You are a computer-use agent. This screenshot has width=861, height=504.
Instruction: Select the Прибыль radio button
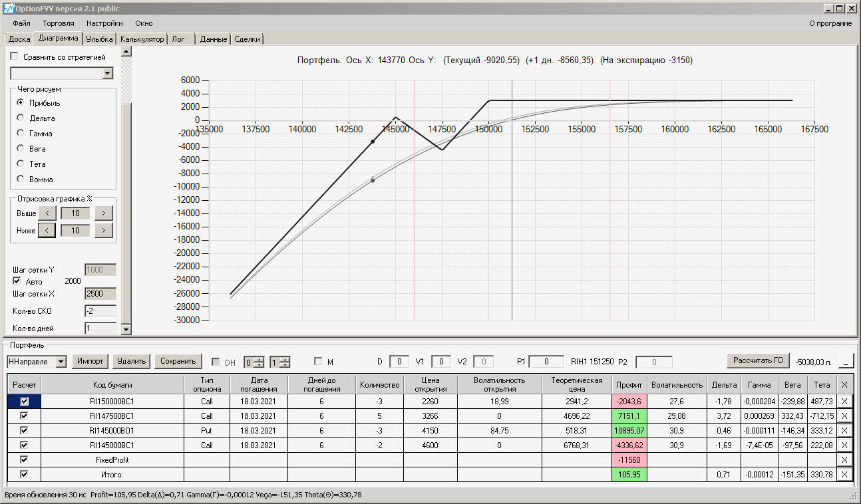tap(21, 102)
